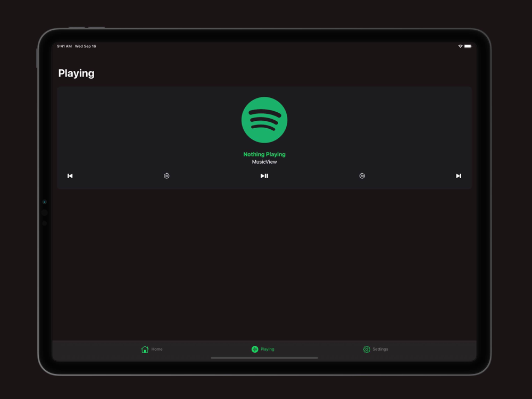Viewport: 532px width, 399px height.
Task: Click the 9:41 AM clock
Action: [64, 46]
